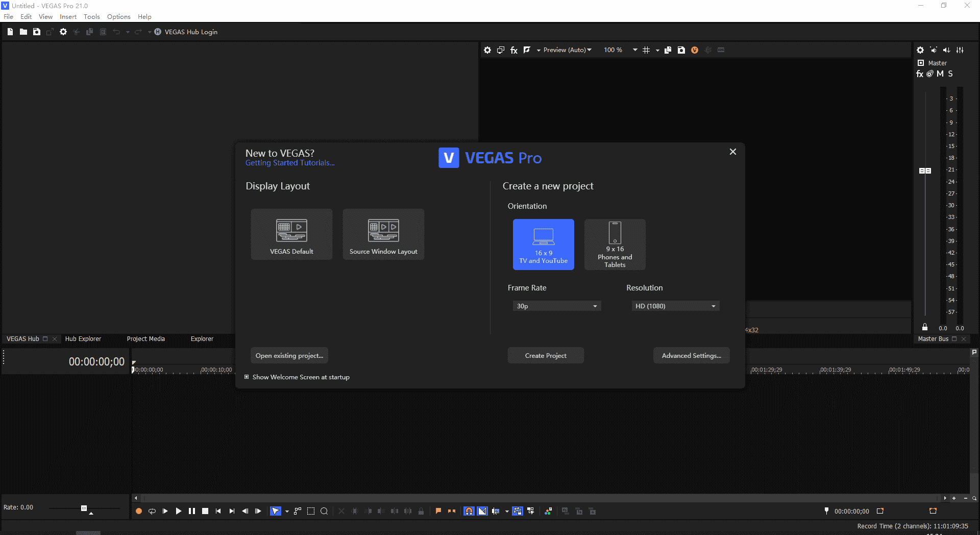Click the New project icon in main toolbar
980x535 pixels.
10,32
